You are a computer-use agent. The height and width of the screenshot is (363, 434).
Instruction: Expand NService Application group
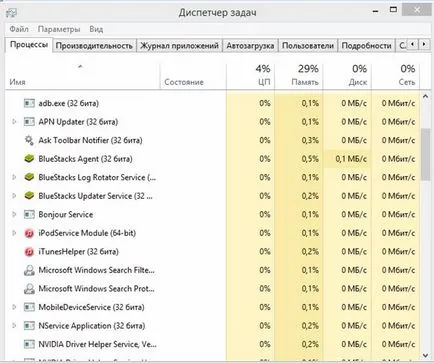(14, 326)
